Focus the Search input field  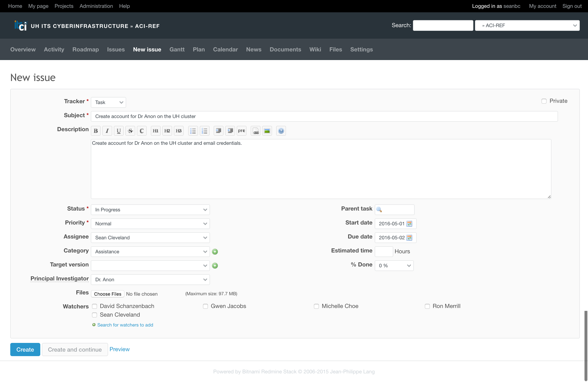(x=443, y=25)
